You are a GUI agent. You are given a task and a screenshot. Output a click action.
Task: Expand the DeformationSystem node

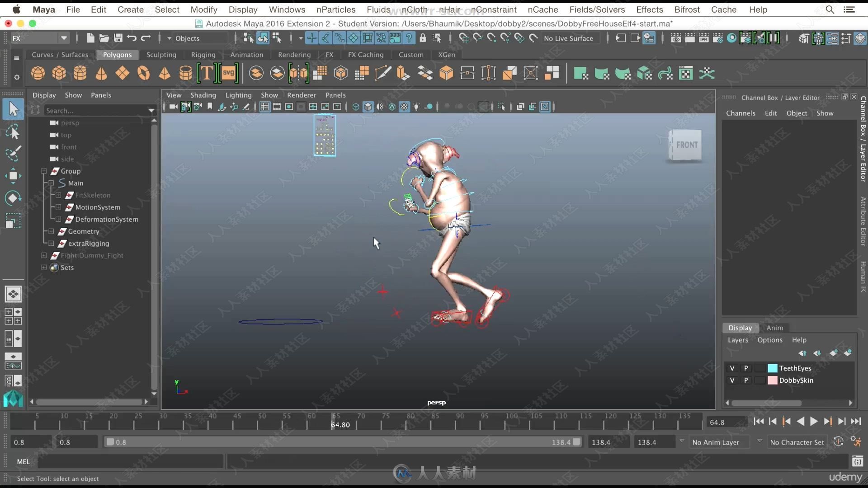pos(58,219)
